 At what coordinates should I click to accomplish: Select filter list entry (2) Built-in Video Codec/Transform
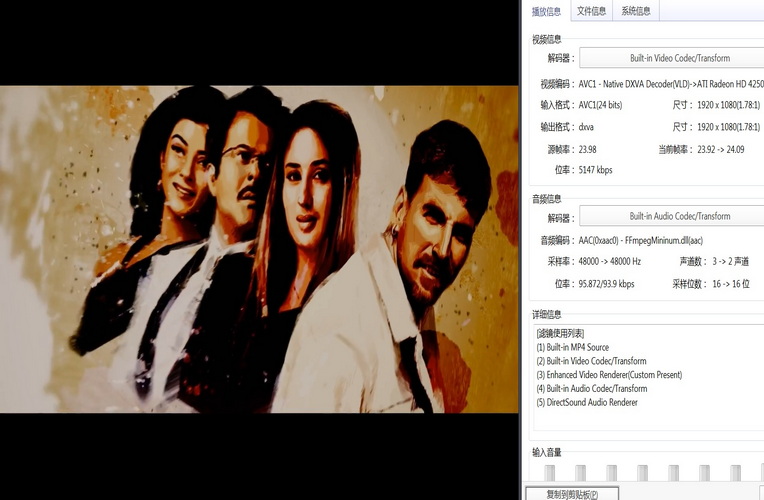(591, 361)
